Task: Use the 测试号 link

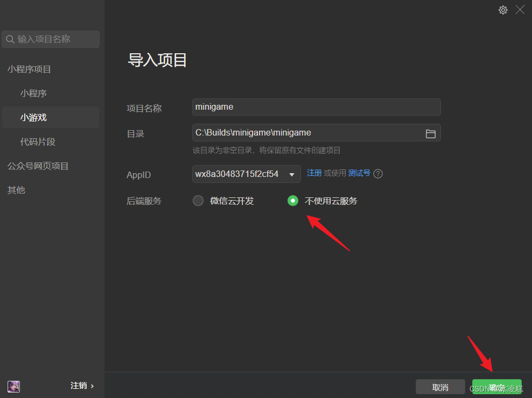Action: pos(359,173)
